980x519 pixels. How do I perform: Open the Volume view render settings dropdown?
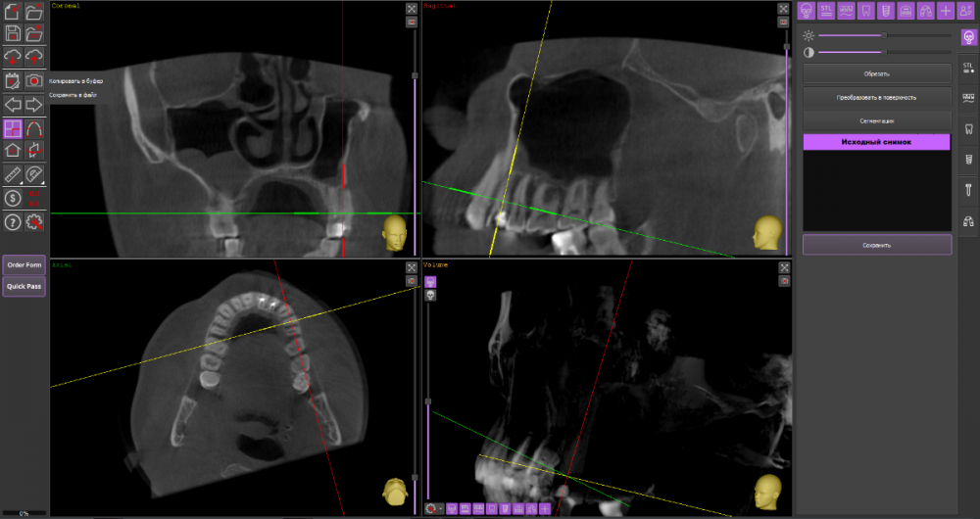click(x=433, y=509)
